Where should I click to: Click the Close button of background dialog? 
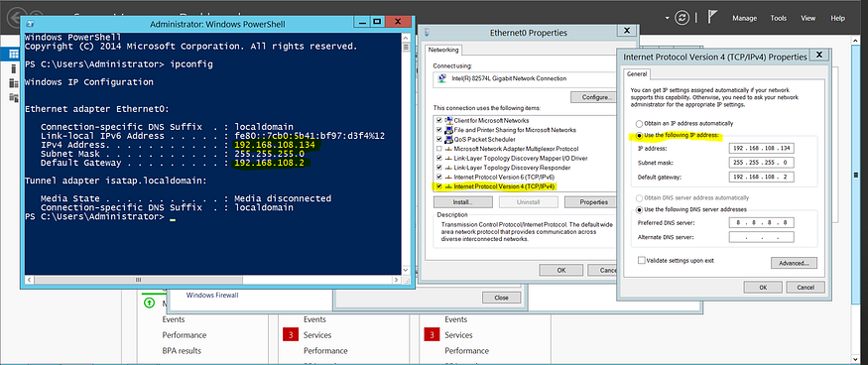[x=502, y=298]
